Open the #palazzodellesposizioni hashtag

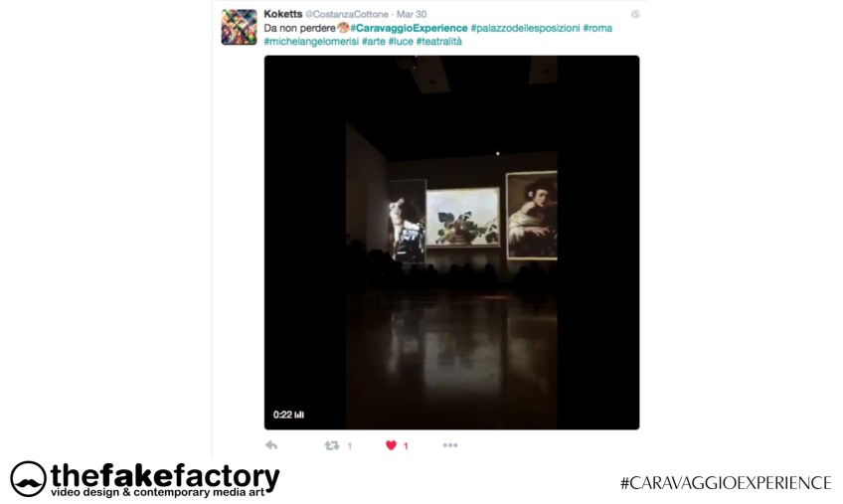[x=525, y=28]
